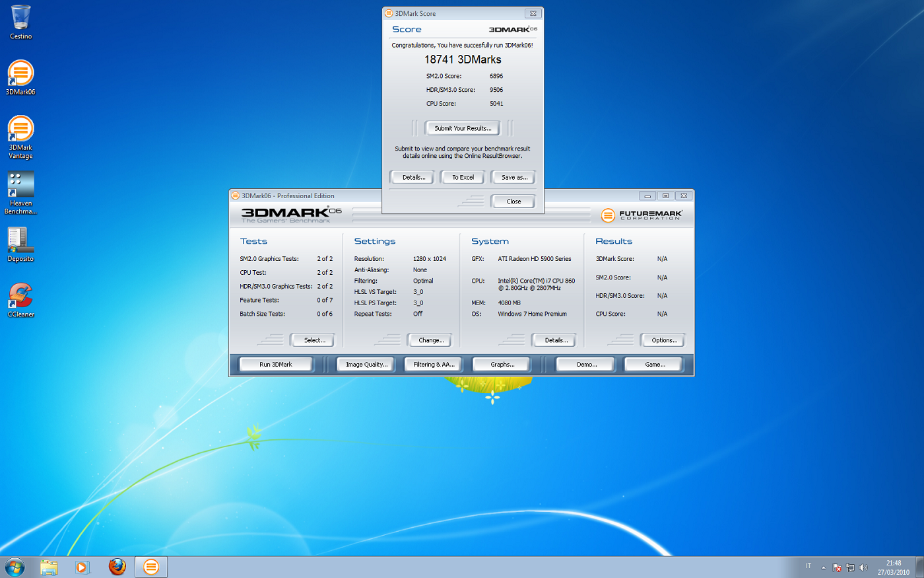This screenshot has width=924, height=578.
Task: Open the Cestino recycle bin icon
Action: (20, 20)
